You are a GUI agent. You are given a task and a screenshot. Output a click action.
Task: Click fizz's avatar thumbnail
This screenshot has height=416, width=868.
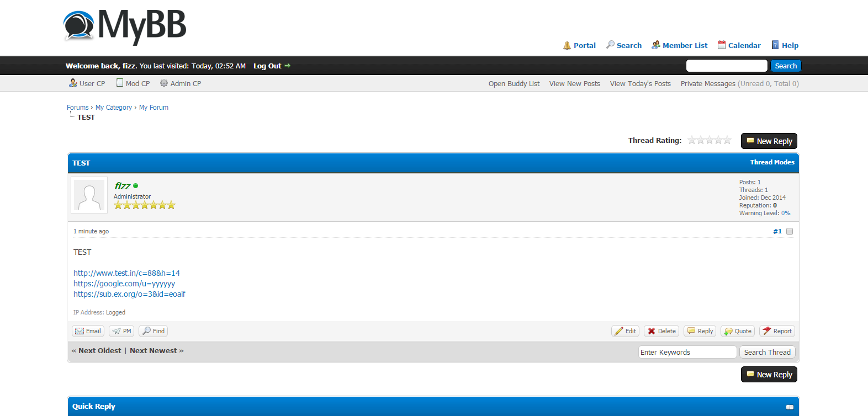[x=89, y=195]
